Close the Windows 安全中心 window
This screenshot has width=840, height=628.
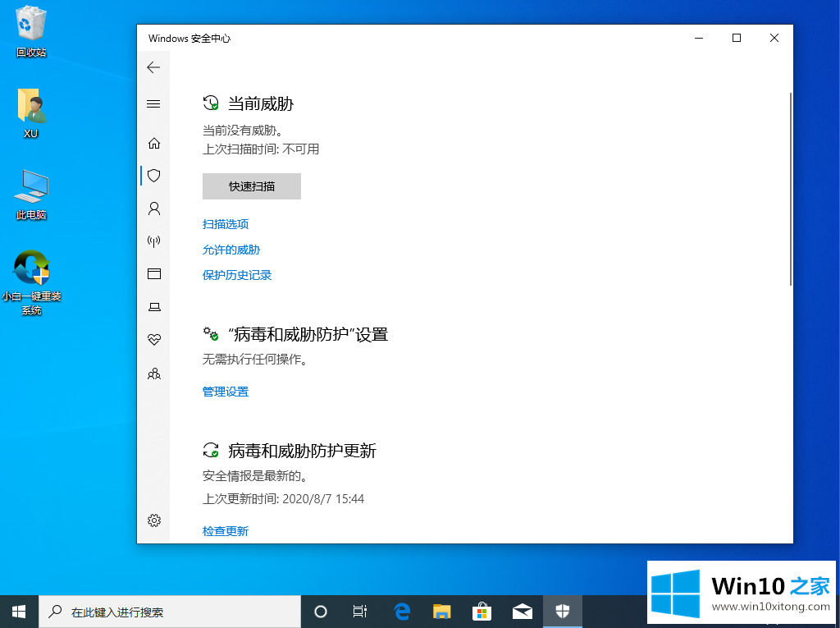coord(774,38)
